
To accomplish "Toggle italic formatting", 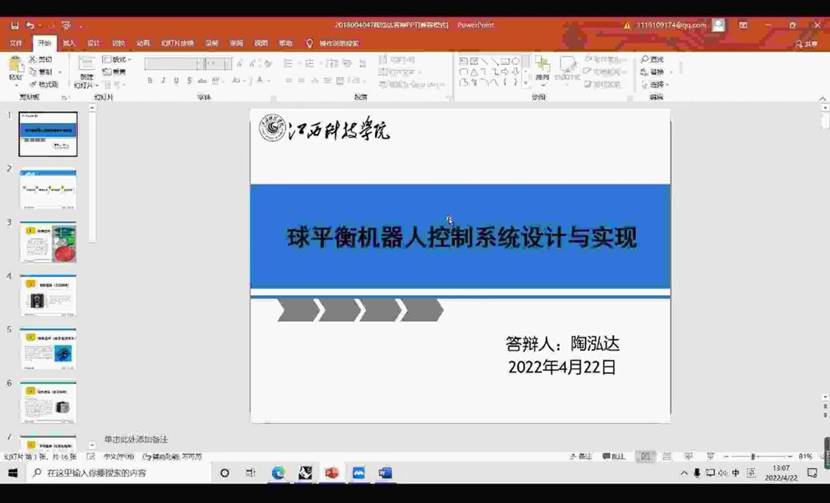I will click(x=163, y=80).
